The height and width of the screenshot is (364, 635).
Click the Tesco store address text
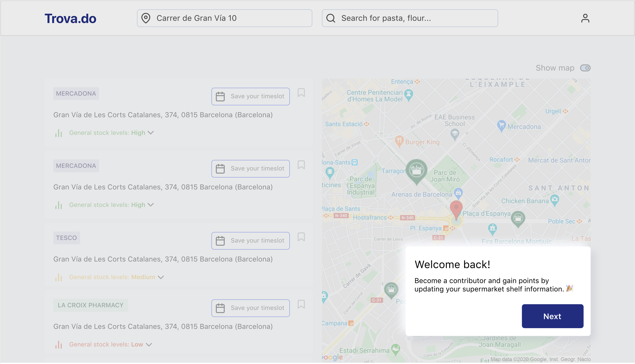pos(163,259)
